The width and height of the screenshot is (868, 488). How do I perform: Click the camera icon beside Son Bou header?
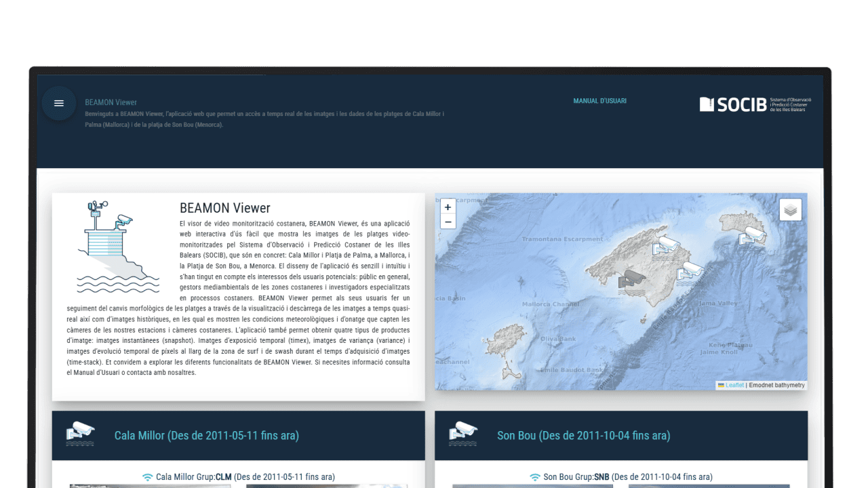pyautogui.click(x=463, y=434)
